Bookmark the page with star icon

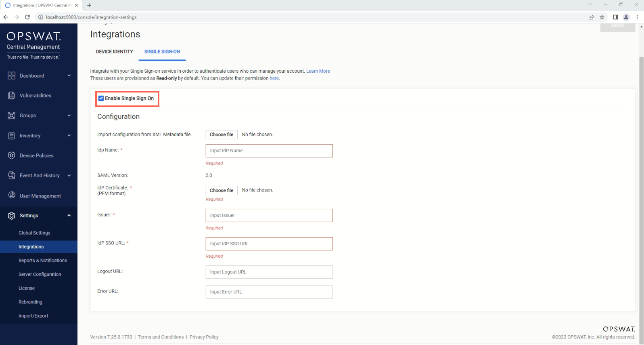pos(602,17)
